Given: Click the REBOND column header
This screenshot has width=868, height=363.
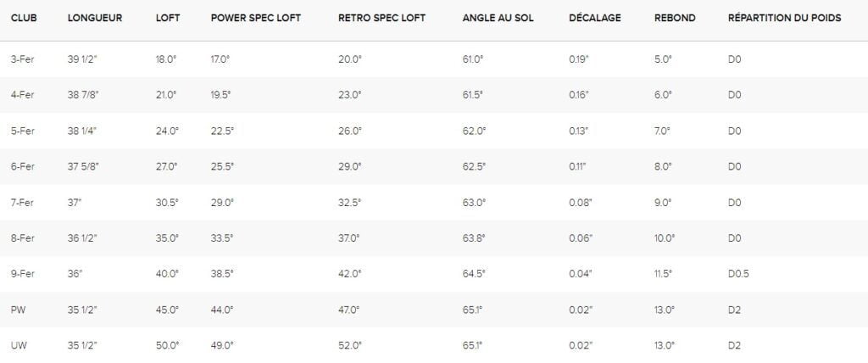Looking at the screenshot, I should (675, 18).
